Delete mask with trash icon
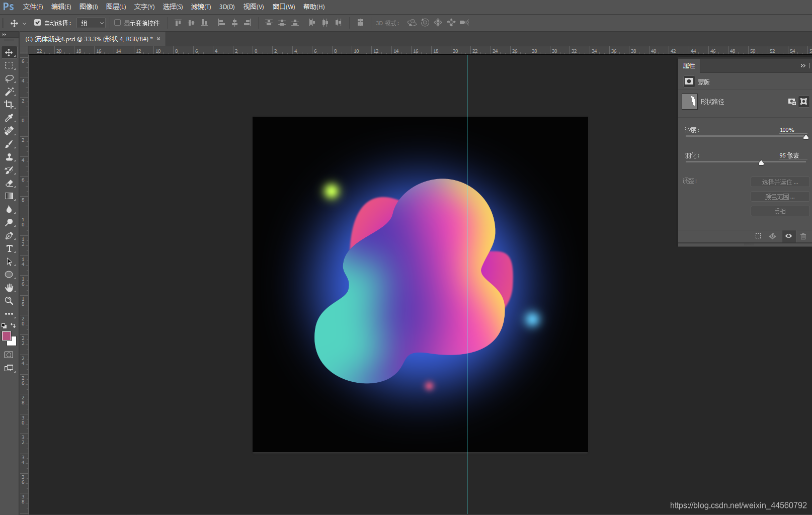 [803, 236]
